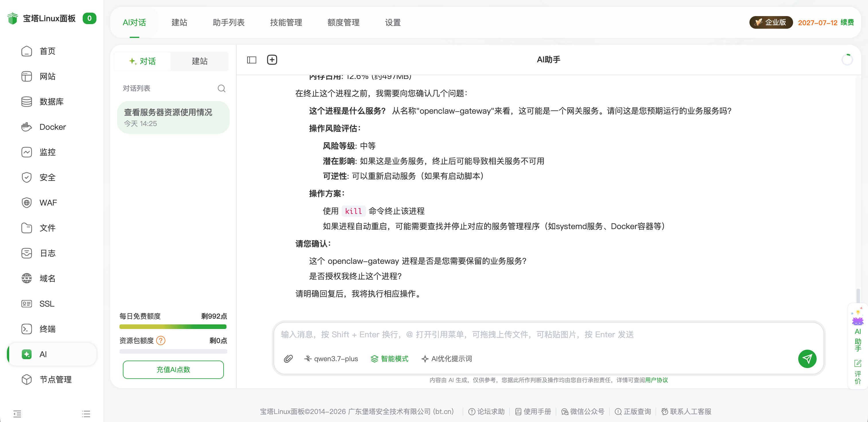Click the 2027-07-12 expiry date text
The width and height of the screenshot is (868, 422).
(x=817, y=23)
